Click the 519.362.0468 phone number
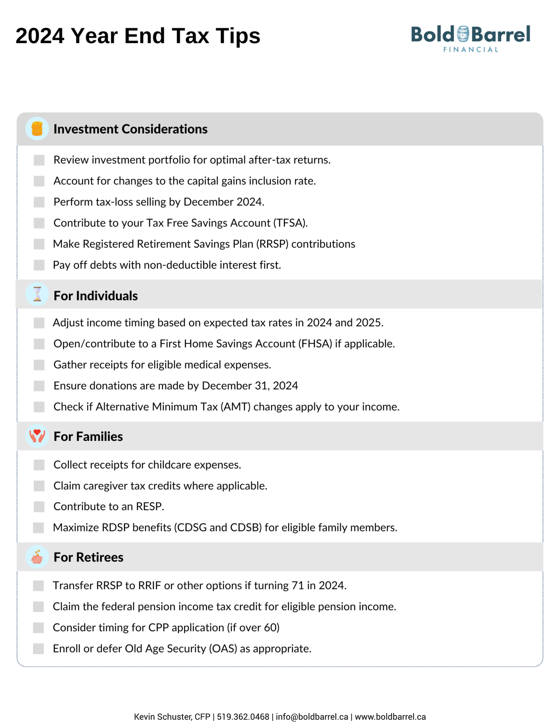 243,717
